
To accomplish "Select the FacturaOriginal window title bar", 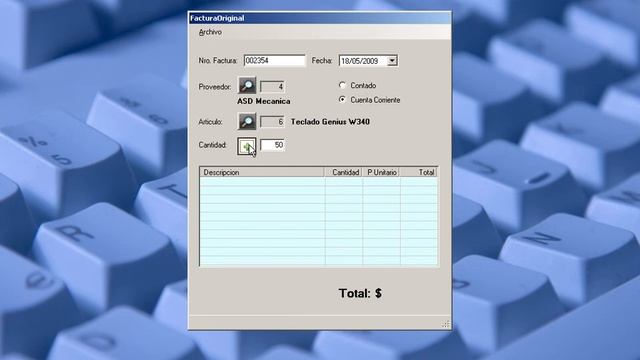I will click(x=320, y=18).
